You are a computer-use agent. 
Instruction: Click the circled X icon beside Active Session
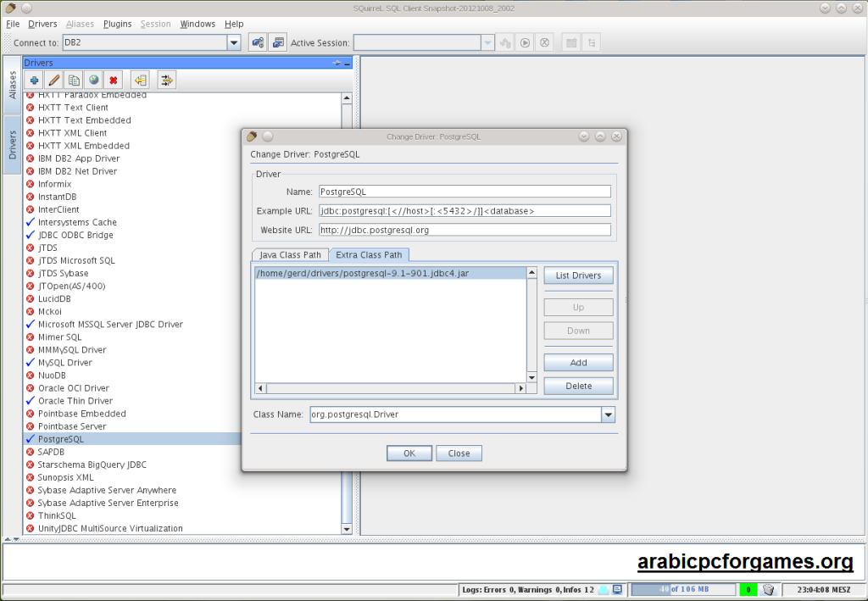point(545,42)
